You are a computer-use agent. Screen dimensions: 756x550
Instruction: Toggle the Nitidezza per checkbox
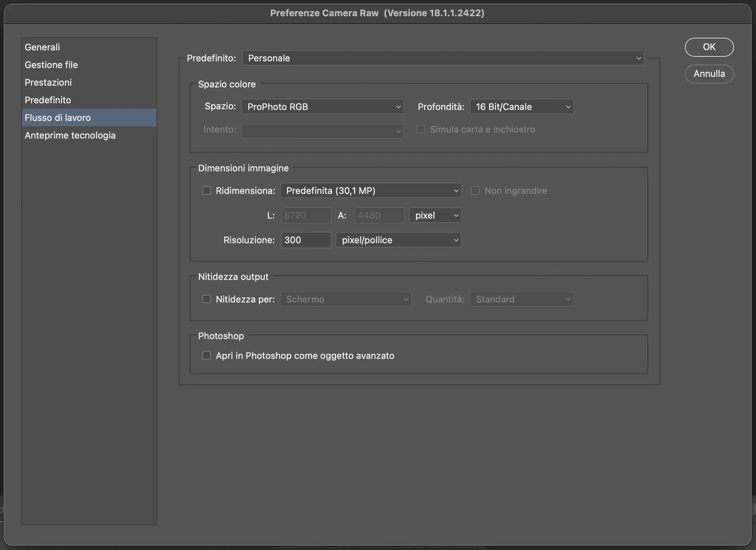[x=207, y=299]
